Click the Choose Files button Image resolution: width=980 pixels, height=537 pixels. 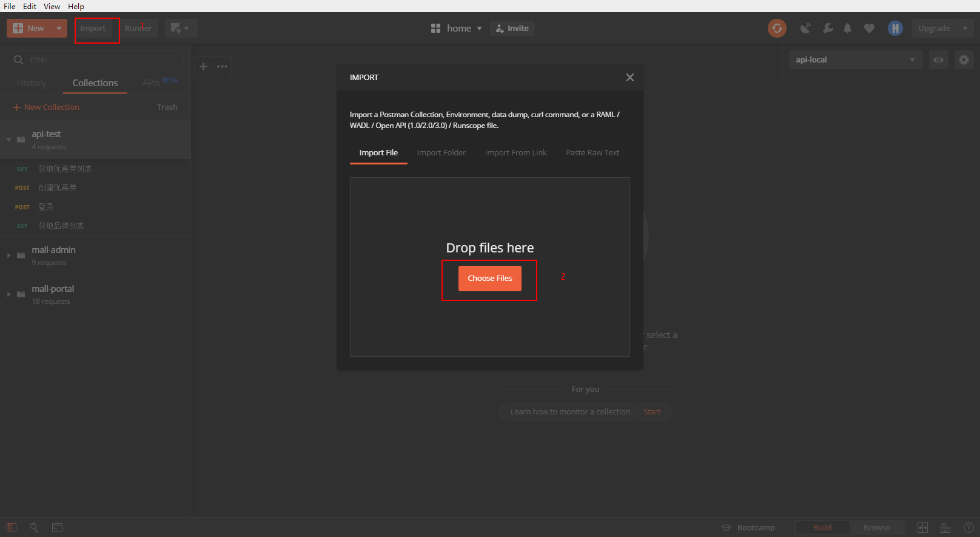pos(490,279)
